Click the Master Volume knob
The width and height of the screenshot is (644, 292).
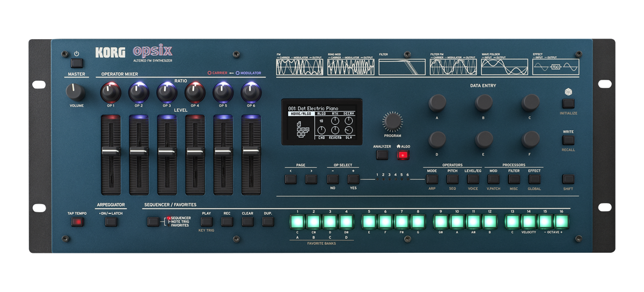pos(76,92)
